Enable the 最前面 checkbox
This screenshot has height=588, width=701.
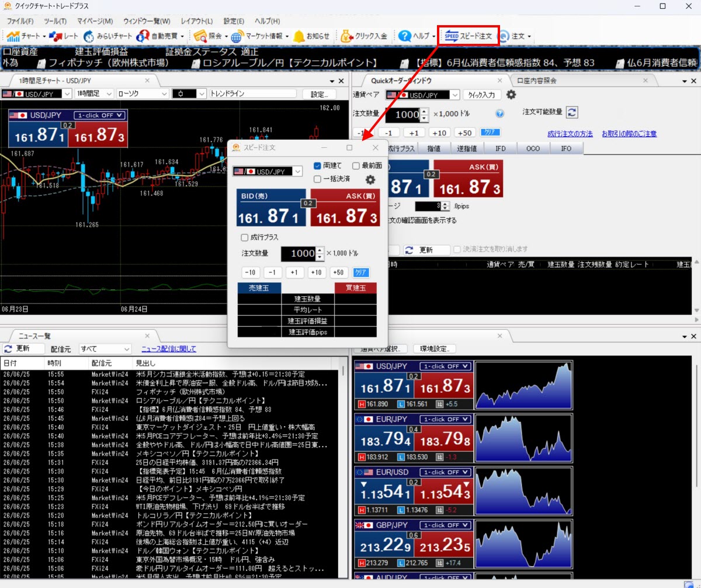pos(356,165)
